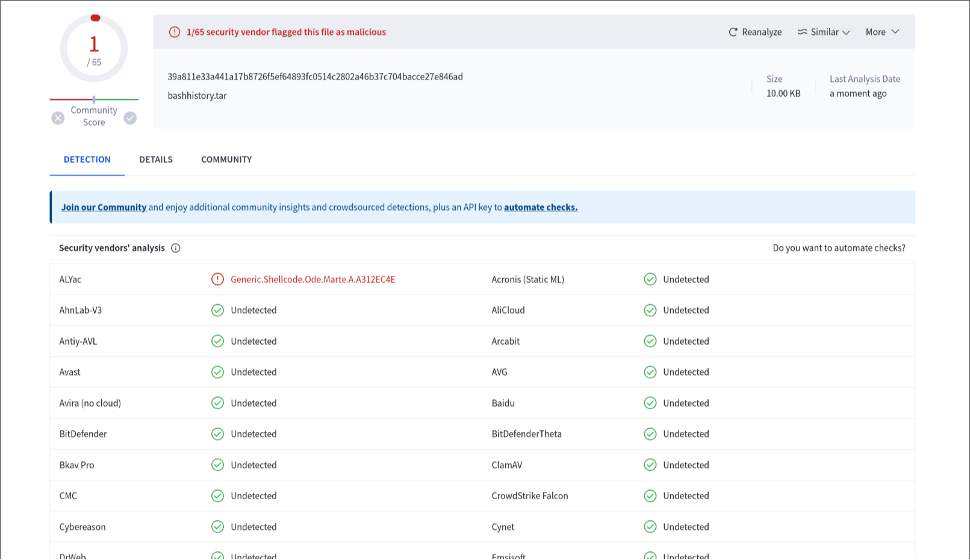970x560 pixels.
Task: Click the green checkmark for Acronis (Static ML)
Action: click(650, 279)
